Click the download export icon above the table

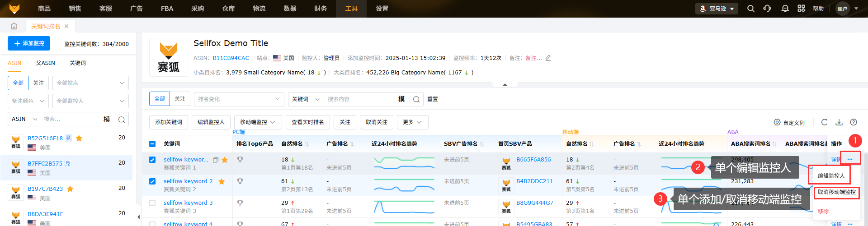839,122
